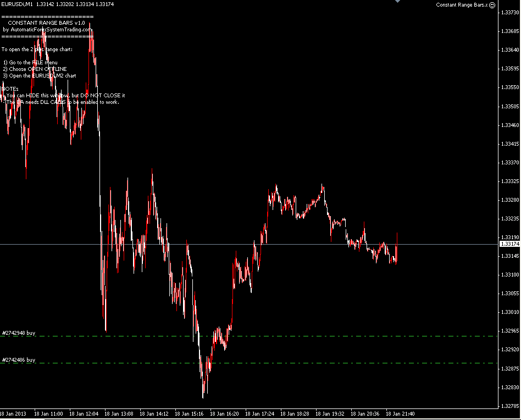Click the 1.33460 price scale label
The width and height of the screenshot is (521, 420).
[510, 125]
